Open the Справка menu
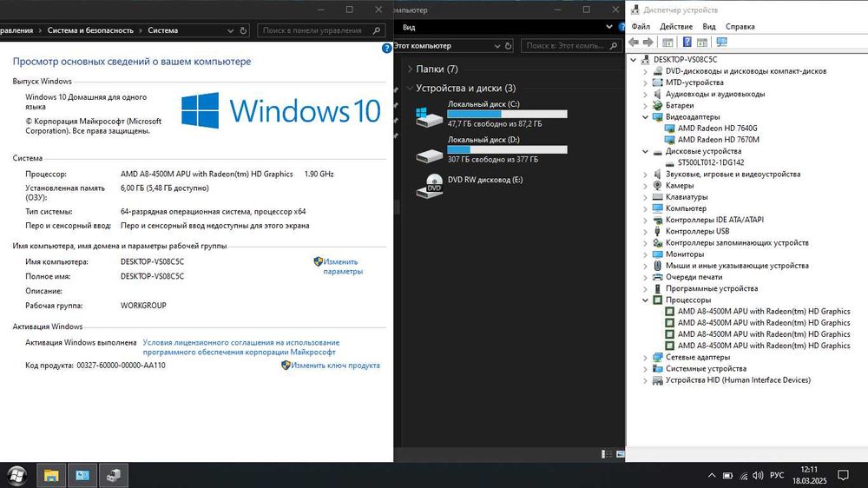The height and width of the screenshot is (488, 868). (740, 27)
